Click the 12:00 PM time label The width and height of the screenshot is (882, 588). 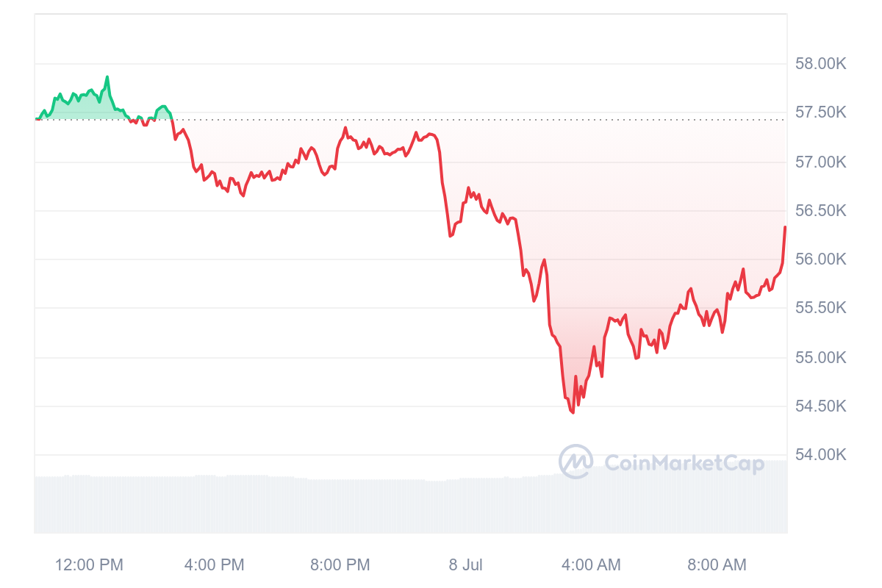[89, 565]
